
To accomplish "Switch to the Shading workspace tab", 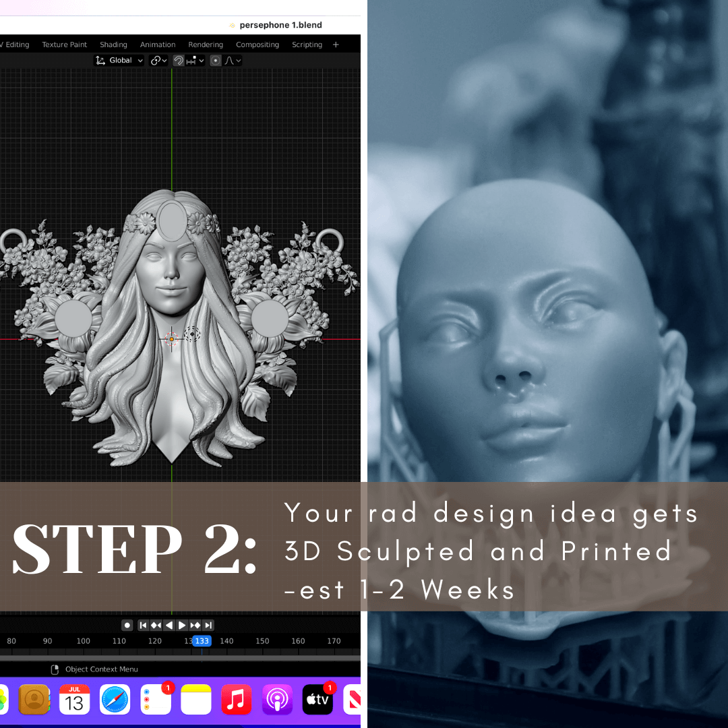I will click(x=113, y=44).
